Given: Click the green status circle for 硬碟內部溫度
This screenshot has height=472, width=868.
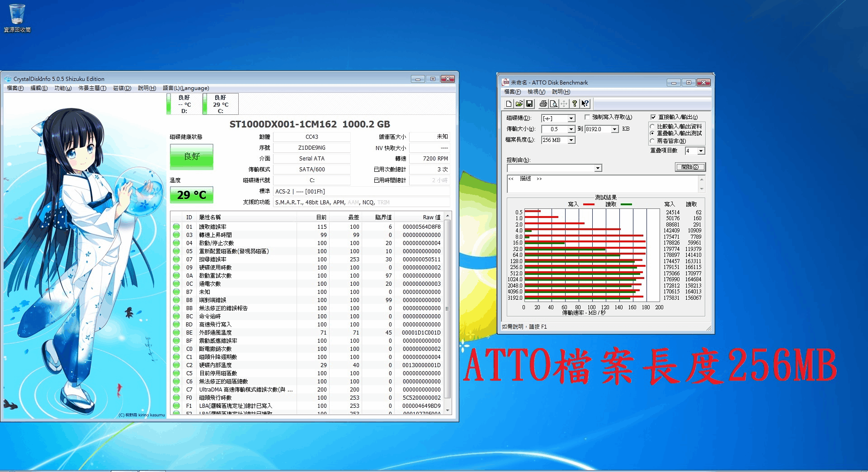Looking at the screenshot, I should tap(176, 365).
